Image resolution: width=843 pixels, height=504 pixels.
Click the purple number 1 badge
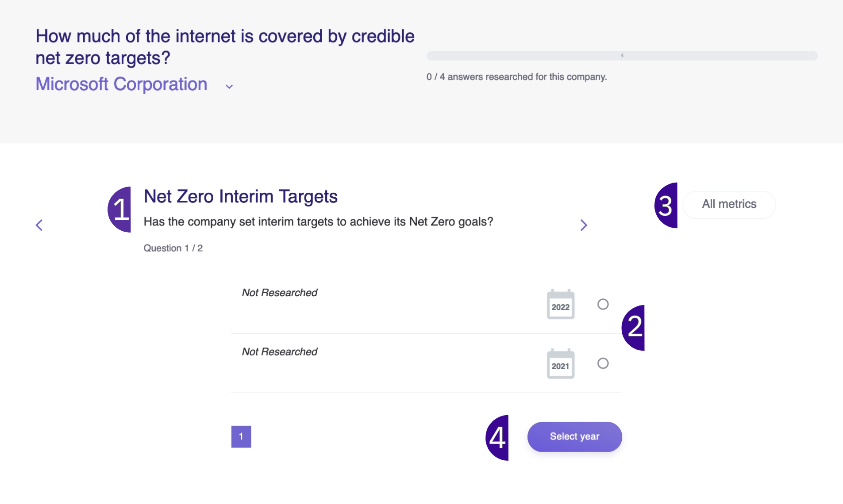pyautogui.click(x=119, y=209)
